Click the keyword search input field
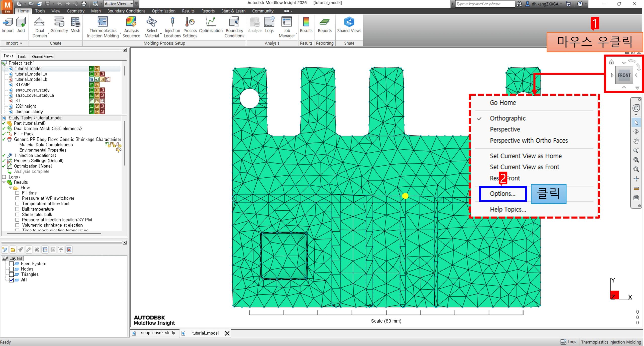The image size is (644, 346). (x=485, y=4)
